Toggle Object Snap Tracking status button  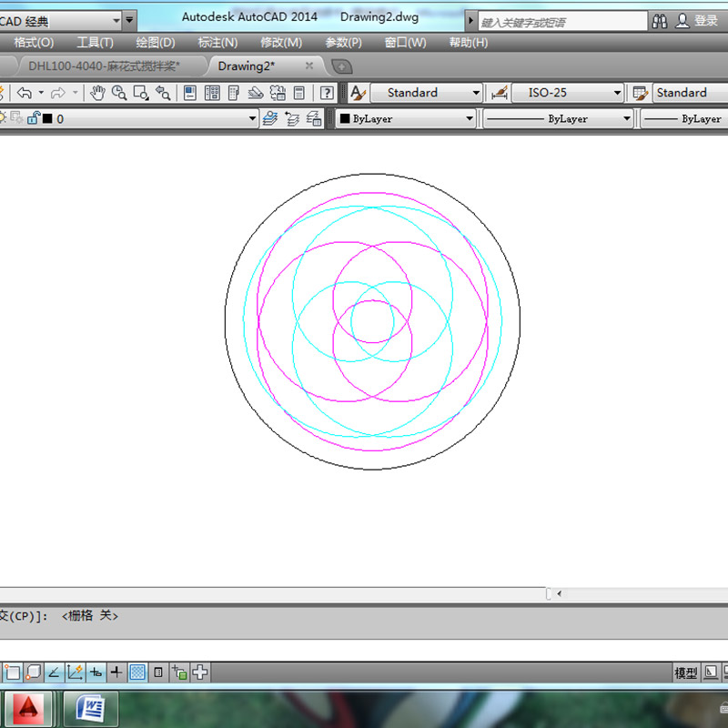[54, 672]
